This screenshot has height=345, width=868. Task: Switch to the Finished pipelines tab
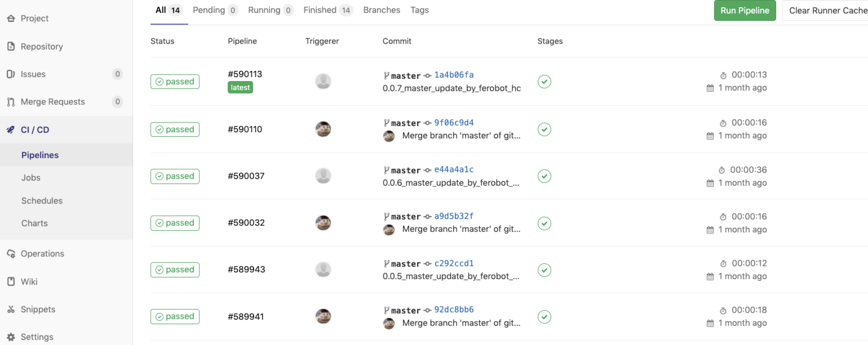(327, 10)
